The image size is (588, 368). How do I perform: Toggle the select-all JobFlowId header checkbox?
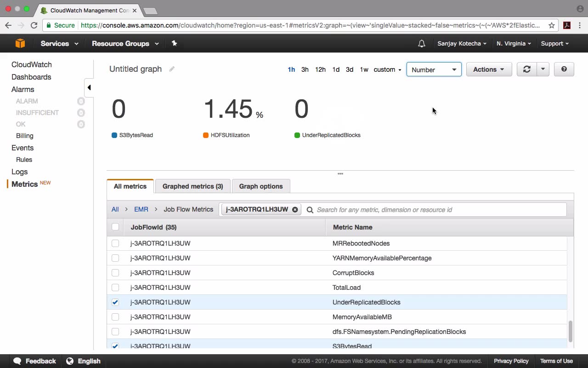click(x=115, y=227)
